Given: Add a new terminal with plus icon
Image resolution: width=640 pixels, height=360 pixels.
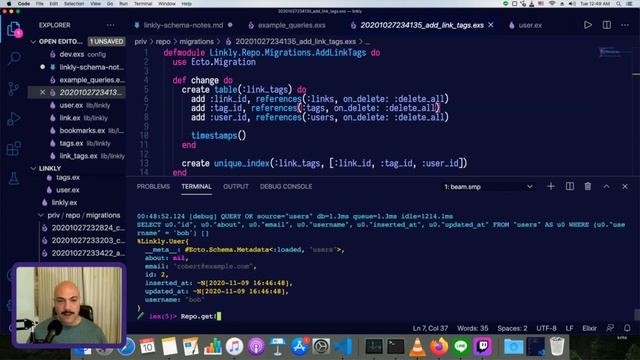Looking at the screenshot, I should [x=551, y=187].
